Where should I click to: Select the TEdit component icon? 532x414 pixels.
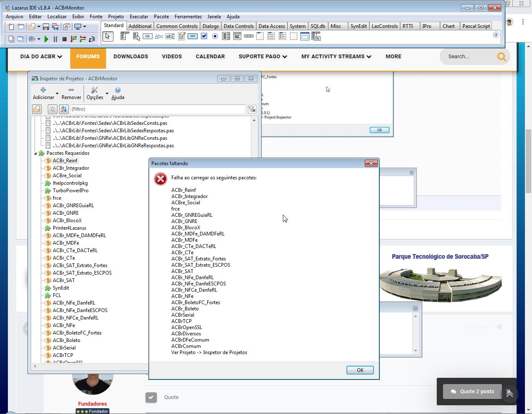[170, 37]
